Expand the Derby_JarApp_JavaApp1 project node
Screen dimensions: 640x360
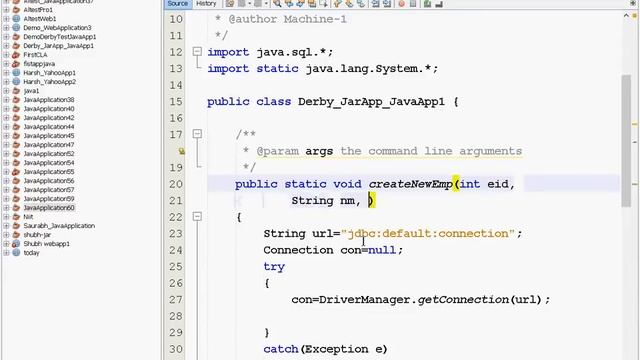pyautogui.click(x=6, y=46)
